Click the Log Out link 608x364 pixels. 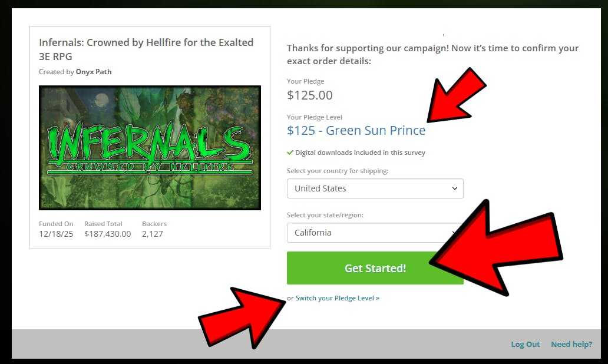(526, 344)
